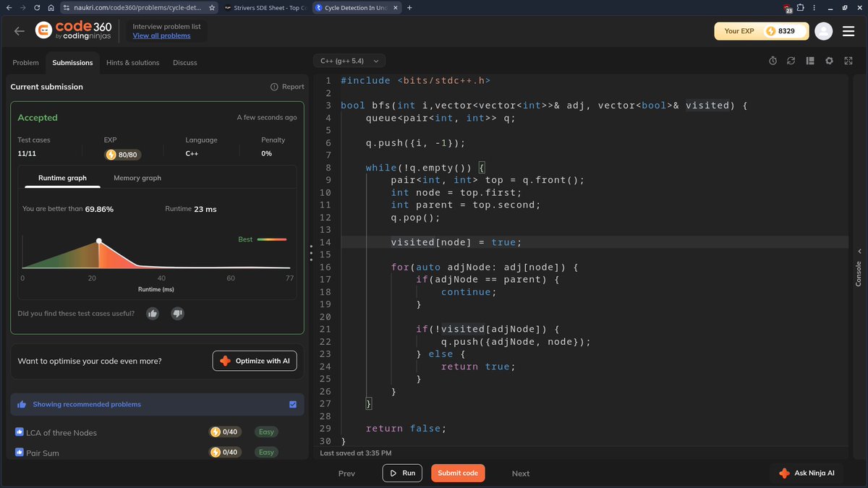Open the C++ language dropdown
The height and width of the screenshot is (488, 868).
349,61
